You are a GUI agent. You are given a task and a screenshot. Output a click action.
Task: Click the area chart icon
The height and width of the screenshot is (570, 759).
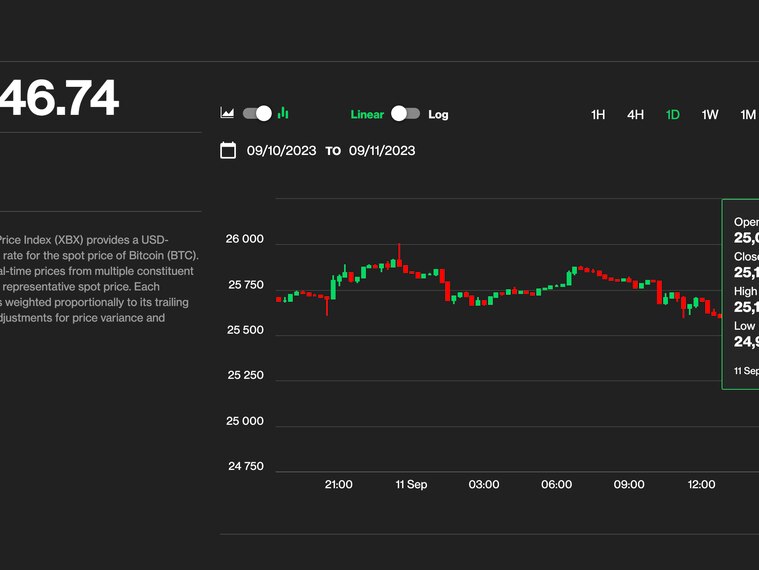point(227,114)
